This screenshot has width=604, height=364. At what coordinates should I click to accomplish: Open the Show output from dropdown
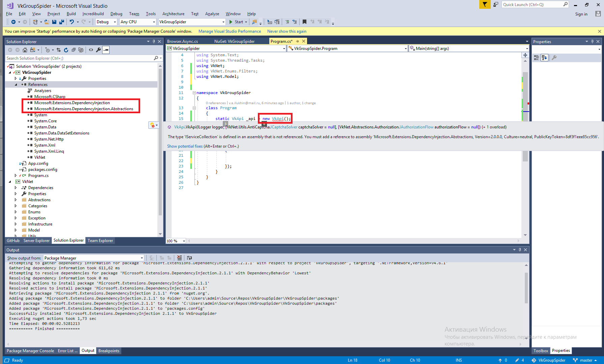pyautogui.click(x=94, y=258)
